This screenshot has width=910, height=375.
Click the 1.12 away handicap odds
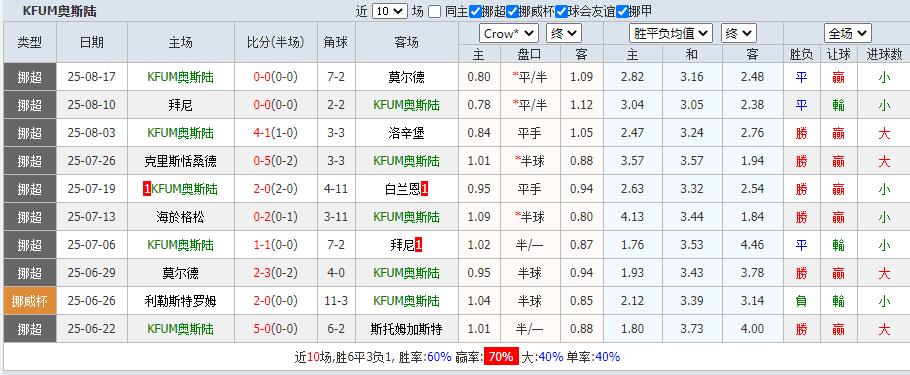(582, 105)
